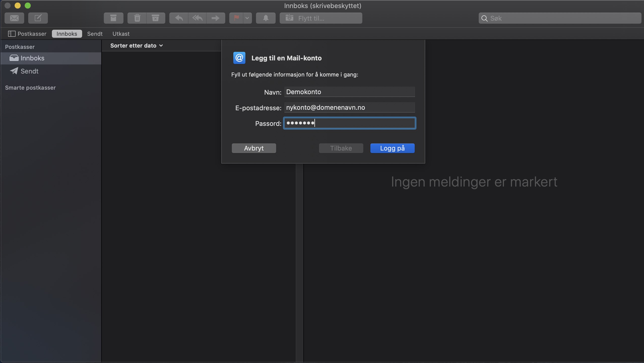Forward message using the right arrow icon
Viewport: 644px width, 363px height.
coord(216,18)
